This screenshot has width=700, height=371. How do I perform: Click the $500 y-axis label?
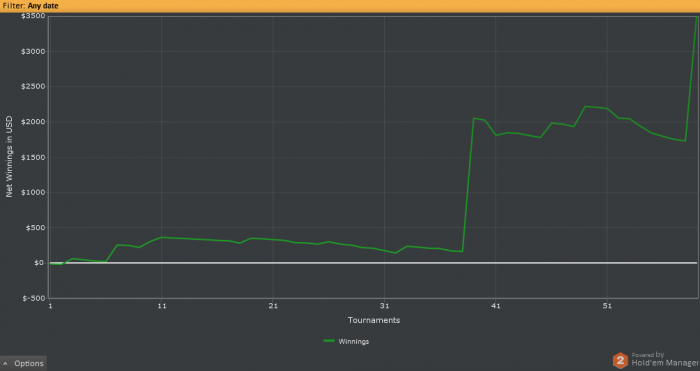(x=35, y=228)
